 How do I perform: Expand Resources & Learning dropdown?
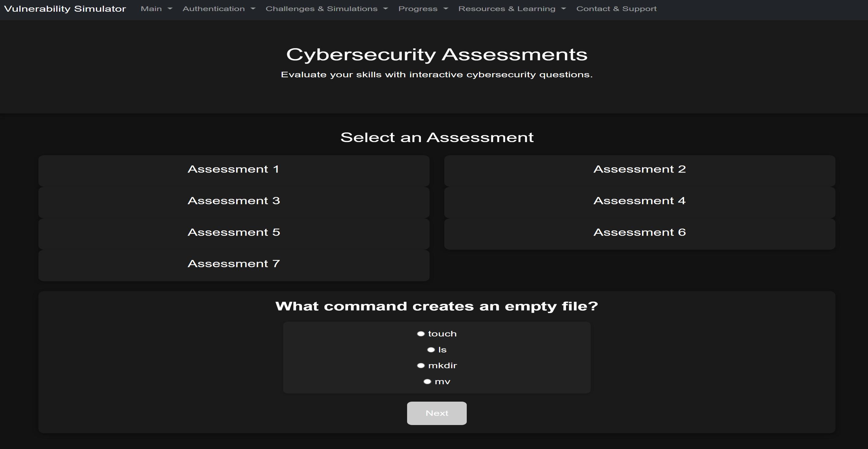point(512,9)
